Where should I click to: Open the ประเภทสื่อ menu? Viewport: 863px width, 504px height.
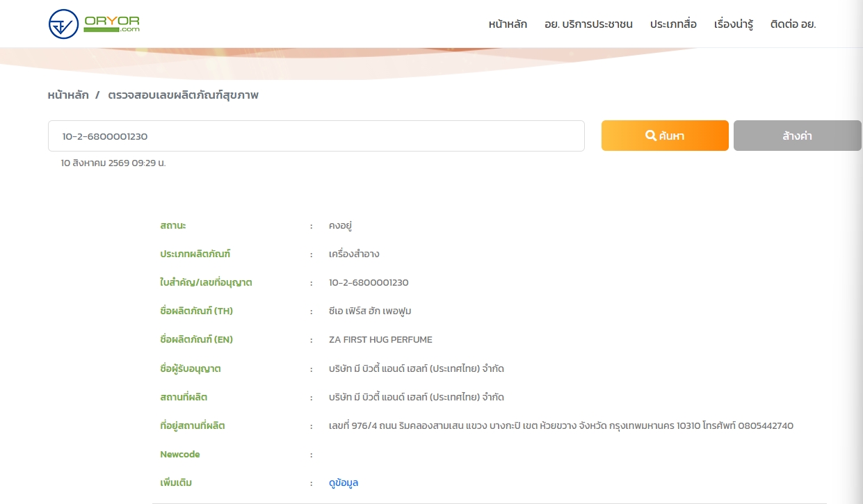[673, 24]
